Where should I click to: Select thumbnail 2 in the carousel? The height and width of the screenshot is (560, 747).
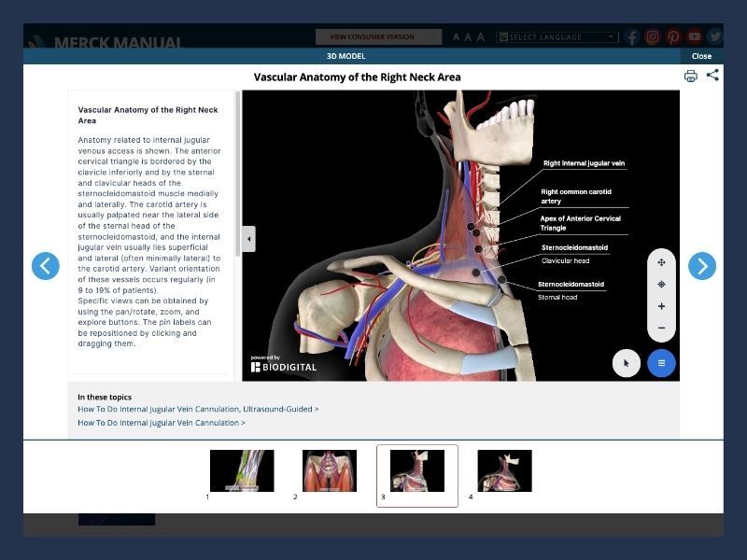tap(329, 470)
